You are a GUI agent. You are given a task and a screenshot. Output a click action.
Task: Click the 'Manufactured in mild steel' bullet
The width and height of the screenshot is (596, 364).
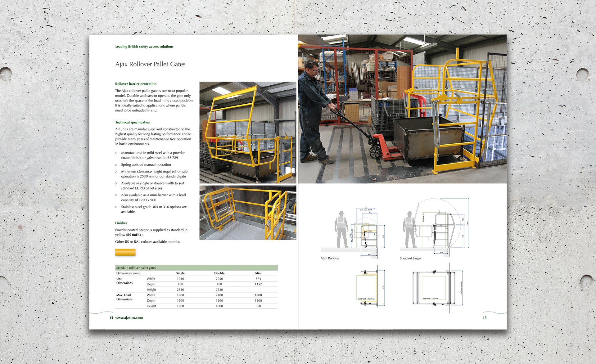(x=153, y=155)
